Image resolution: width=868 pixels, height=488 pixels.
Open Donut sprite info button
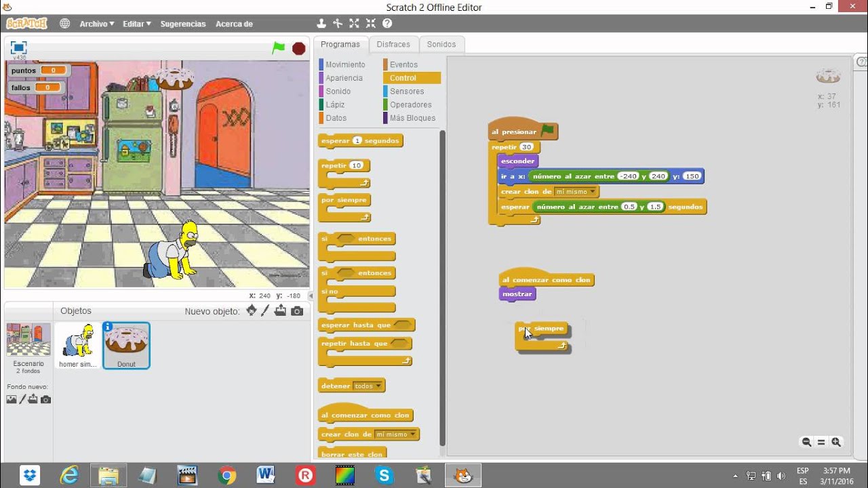click(108, 327)
